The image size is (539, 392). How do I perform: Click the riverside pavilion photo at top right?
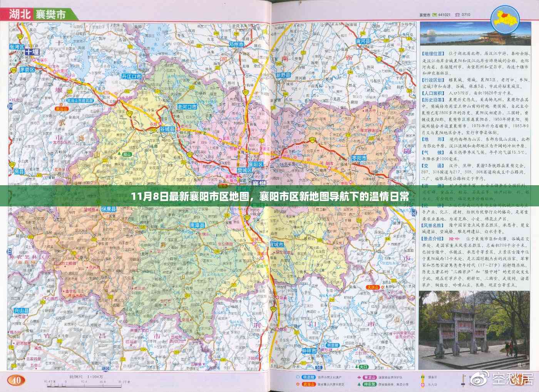tap(474, 35)
